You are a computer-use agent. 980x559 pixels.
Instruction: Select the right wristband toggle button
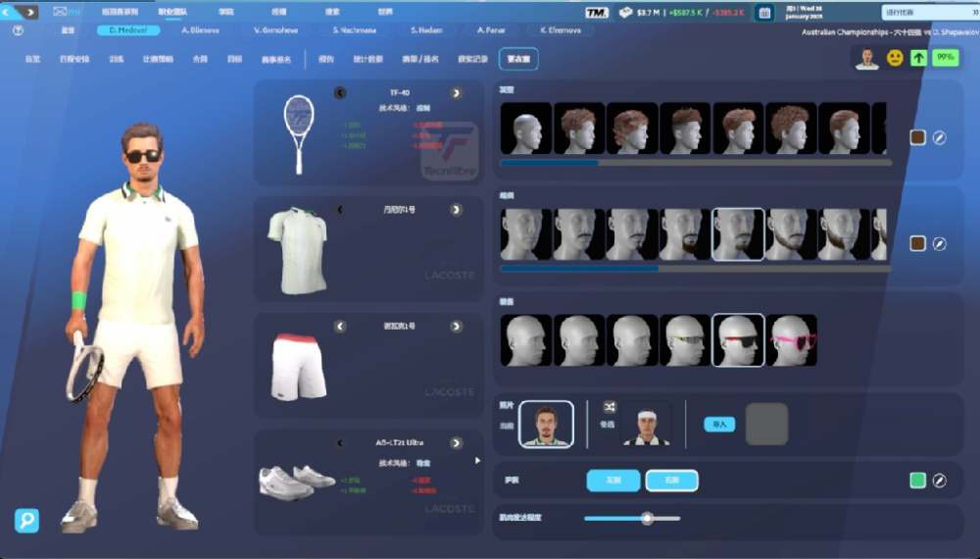pos(671,481)
